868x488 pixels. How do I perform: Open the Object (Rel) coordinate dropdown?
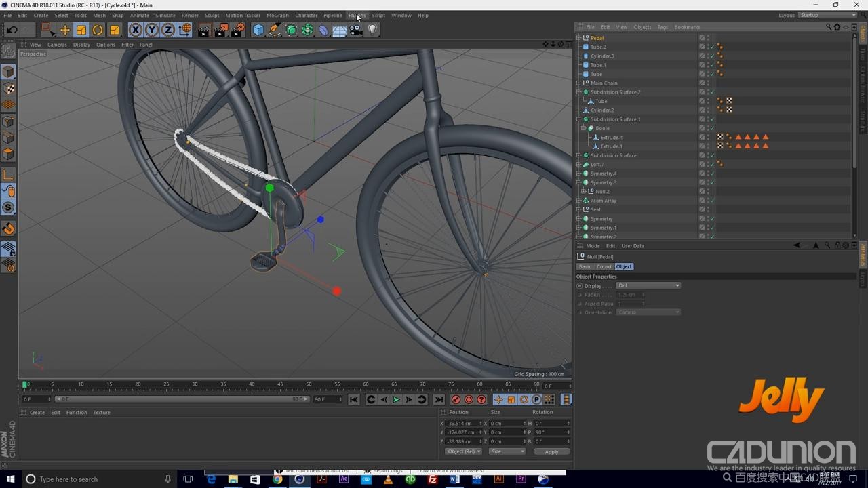(x=463, y=451)
